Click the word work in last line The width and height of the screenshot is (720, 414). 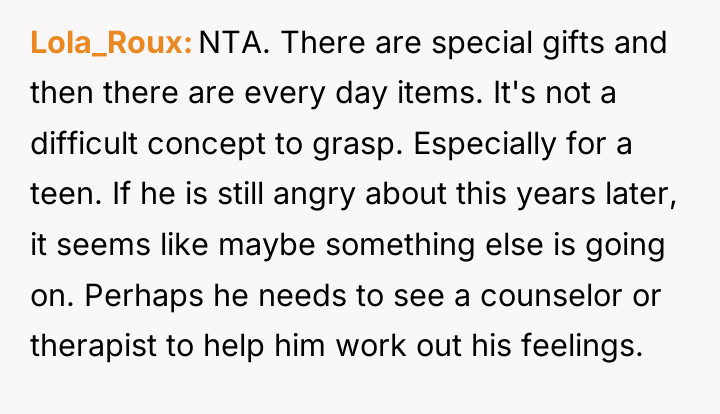[371, 346]
